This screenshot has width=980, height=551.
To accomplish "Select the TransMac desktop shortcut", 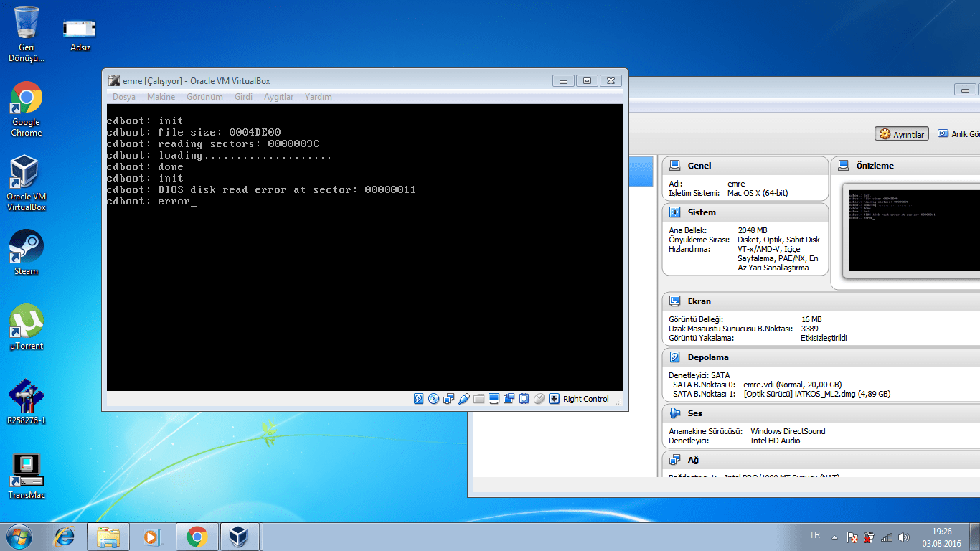I will [x=27, y=476].
